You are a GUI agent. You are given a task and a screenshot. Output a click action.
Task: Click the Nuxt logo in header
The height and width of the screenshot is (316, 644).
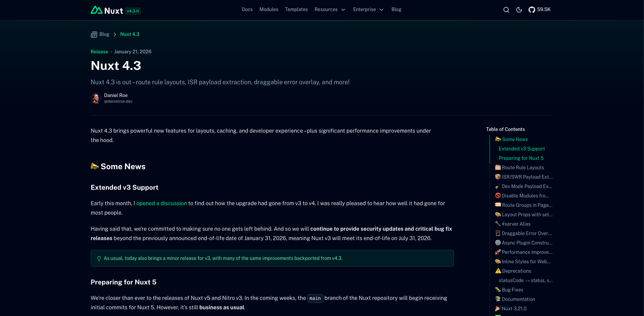click(107, 10)
